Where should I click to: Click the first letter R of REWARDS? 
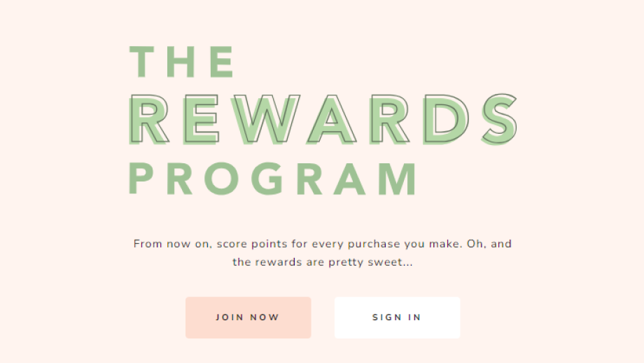tap(149, 120)
